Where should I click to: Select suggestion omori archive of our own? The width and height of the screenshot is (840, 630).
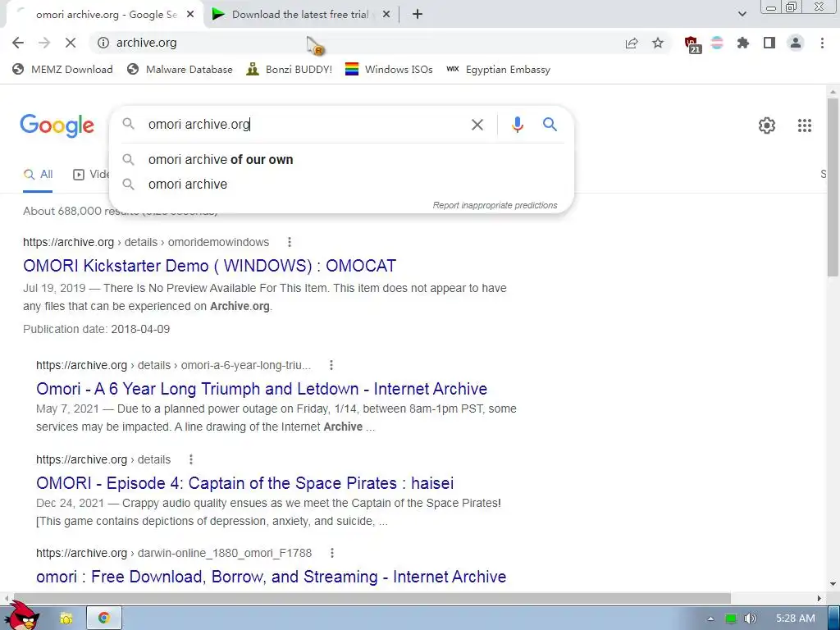(341, 160)
